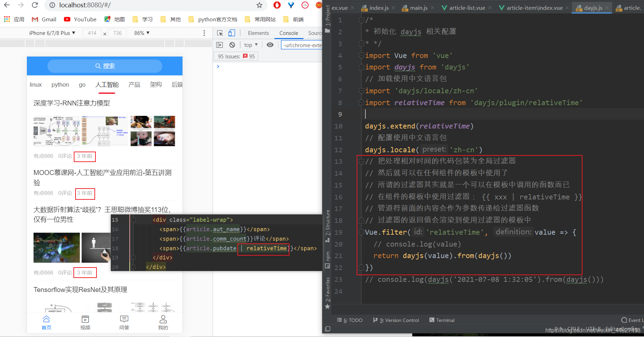Activate the inspect element picker in DevTools
The width and height of the screenshot is (644, 337).
click(x=220, y=33)
